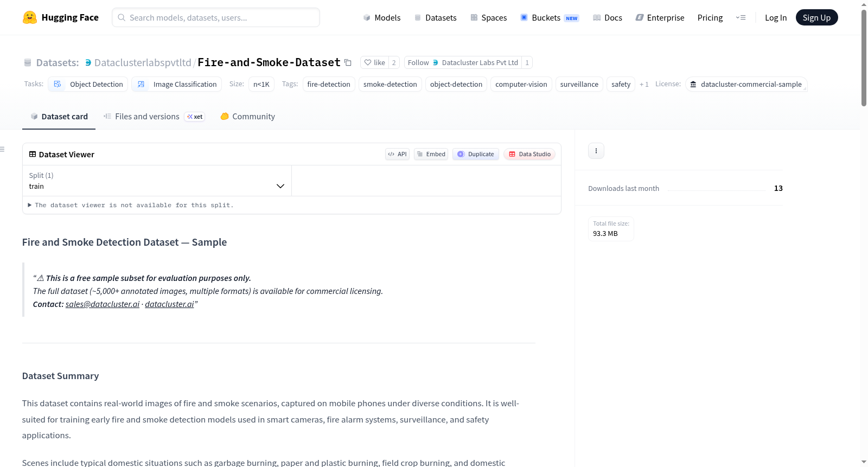Open Data Studio
The width and height of the screenshot is (868, 467).
(529, 154)
